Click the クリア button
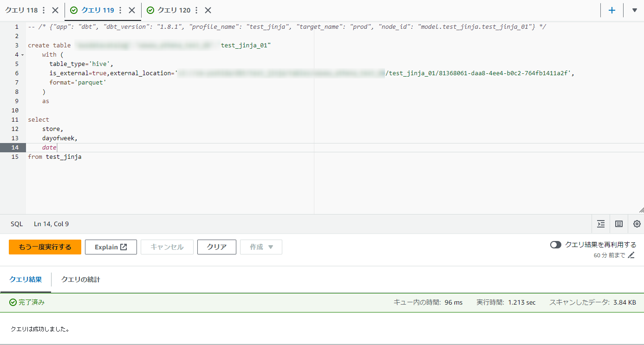 pos(216,247)
